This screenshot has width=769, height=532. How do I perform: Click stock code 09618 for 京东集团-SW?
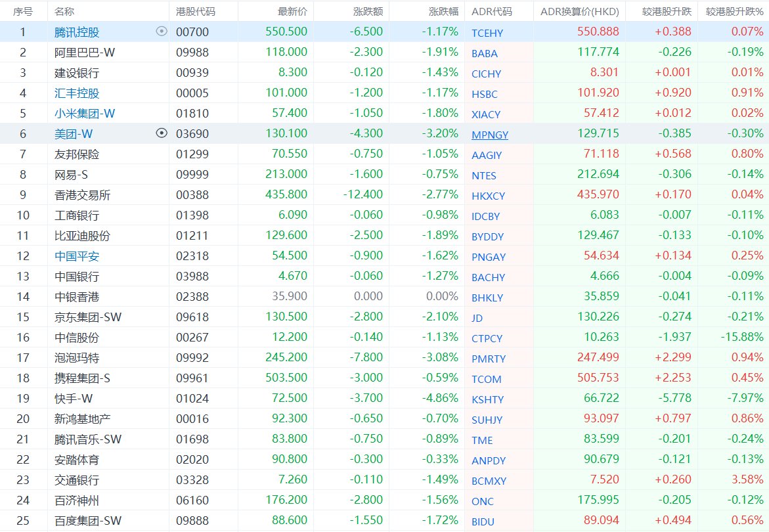[x=190, y=317]
